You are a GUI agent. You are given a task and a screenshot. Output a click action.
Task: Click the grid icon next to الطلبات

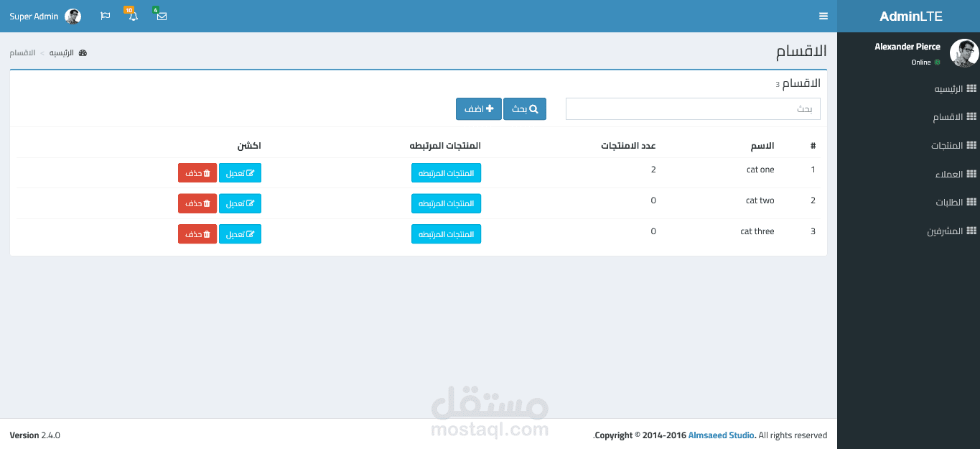click(x=971, y=202)
